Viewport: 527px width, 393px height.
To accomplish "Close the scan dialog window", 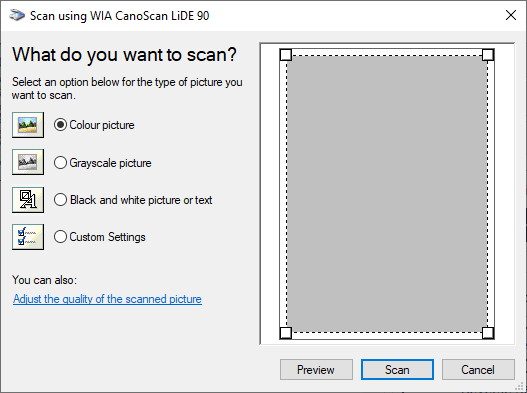I will pos(511,15).
